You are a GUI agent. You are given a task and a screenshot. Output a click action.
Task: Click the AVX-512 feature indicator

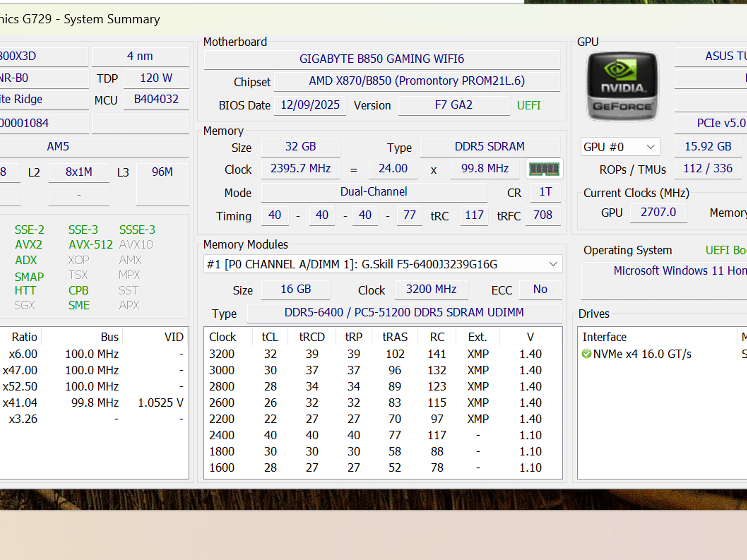(91, 245)
